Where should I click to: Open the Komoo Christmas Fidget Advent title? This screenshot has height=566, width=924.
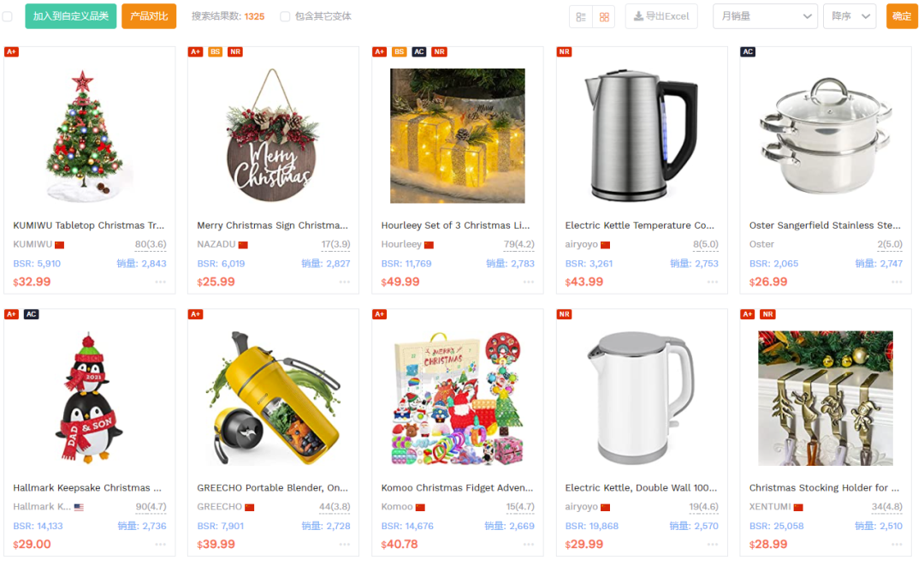click(457, 487)
